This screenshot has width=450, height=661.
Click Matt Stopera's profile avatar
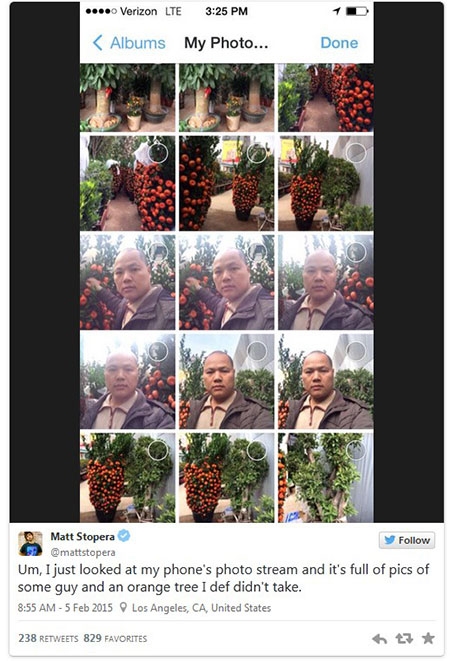30,543
